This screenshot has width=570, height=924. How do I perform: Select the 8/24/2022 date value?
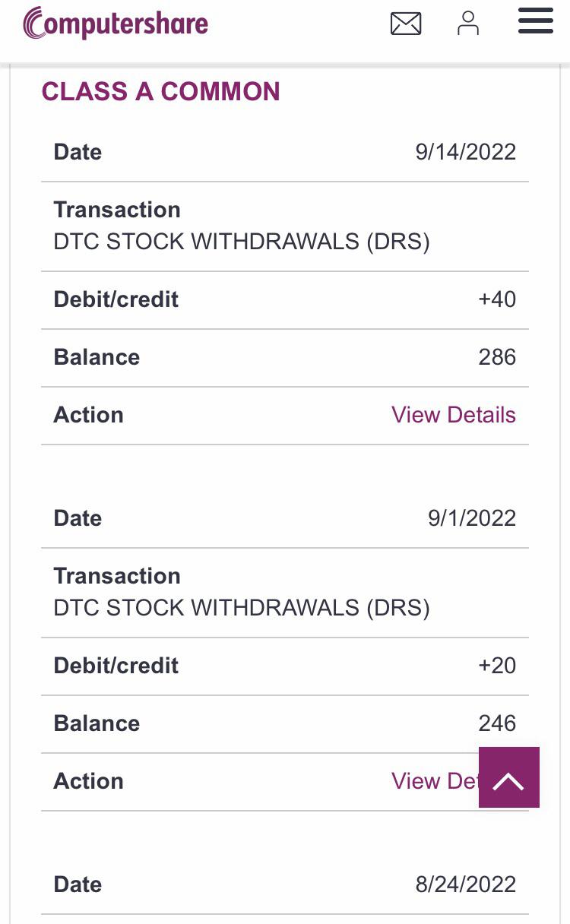465,884
